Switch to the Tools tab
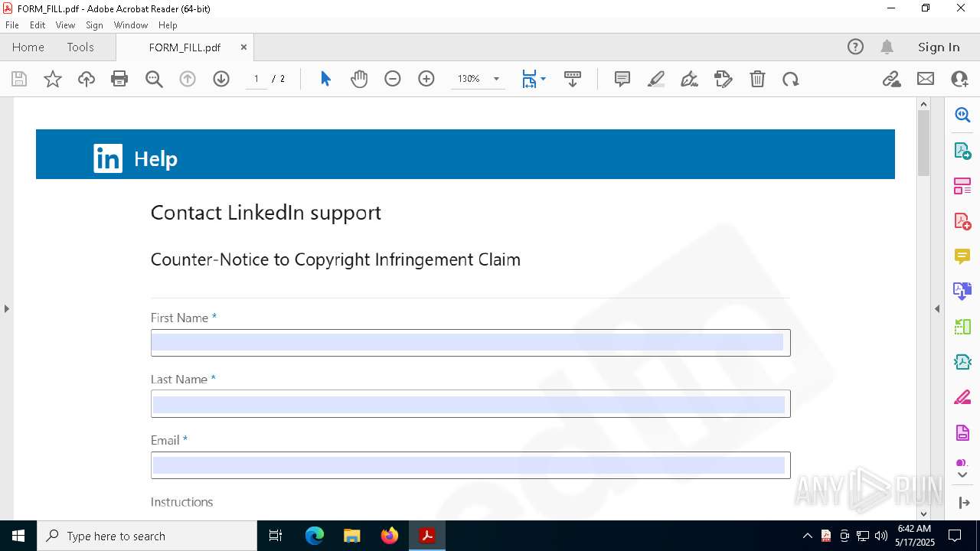This screenshot has height=551, width=980. [80, 47]
